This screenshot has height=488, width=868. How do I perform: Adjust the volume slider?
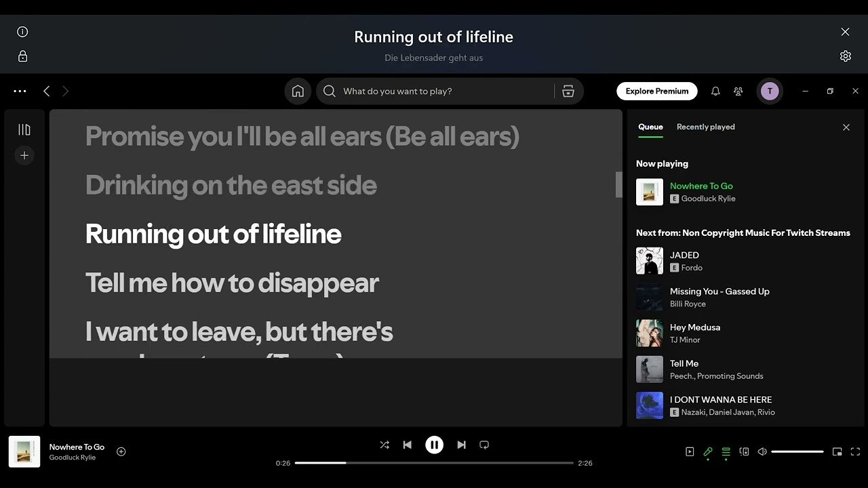point(797,451)
